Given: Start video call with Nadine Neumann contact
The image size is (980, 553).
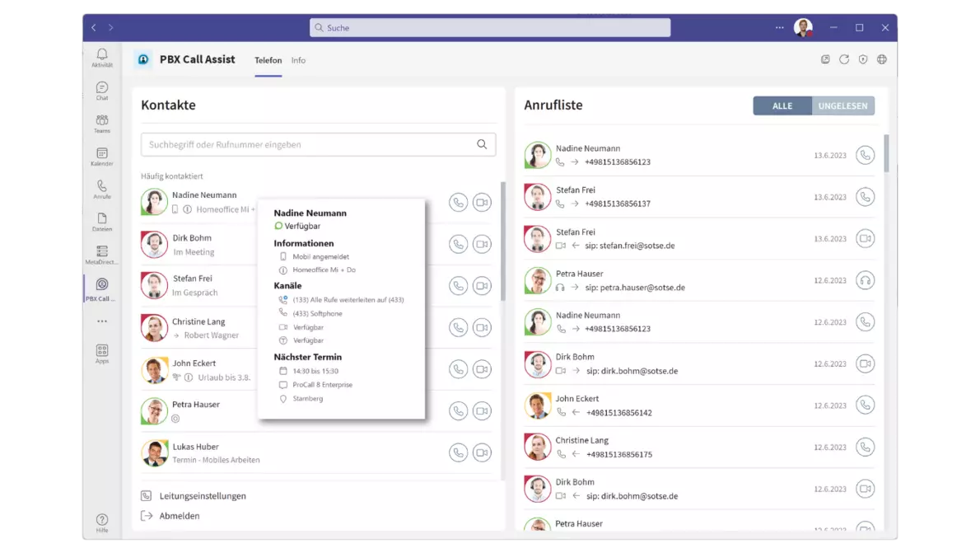Looking at the screenshot, I should [482, 203].
